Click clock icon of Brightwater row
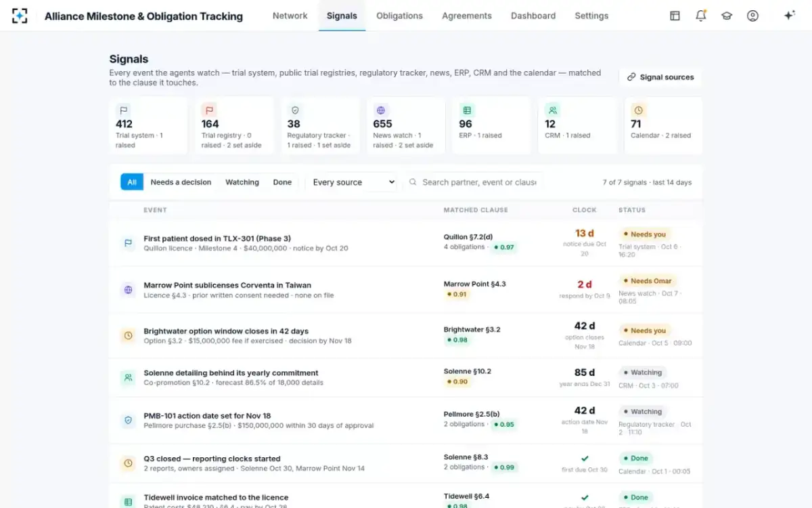The image size is (812, 508). pyautogui.click(x=128, y=335)
